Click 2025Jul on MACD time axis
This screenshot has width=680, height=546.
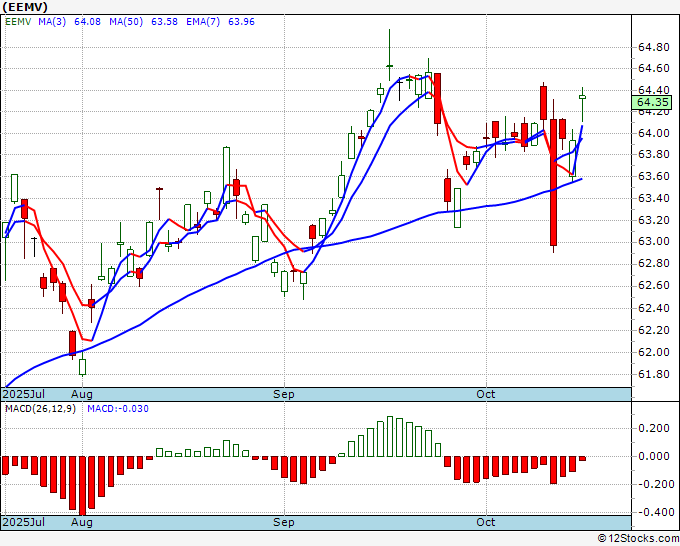point(24,522)
